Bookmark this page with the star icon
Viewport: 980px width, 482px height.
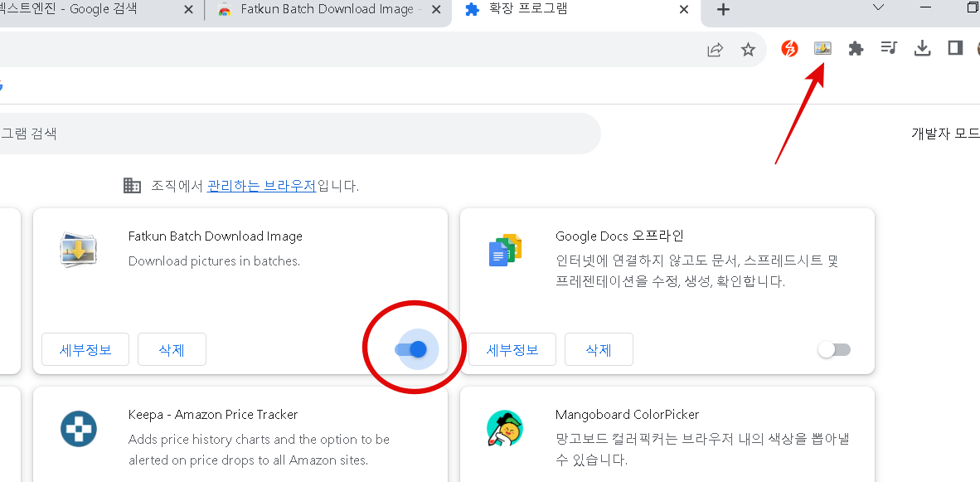748,50
